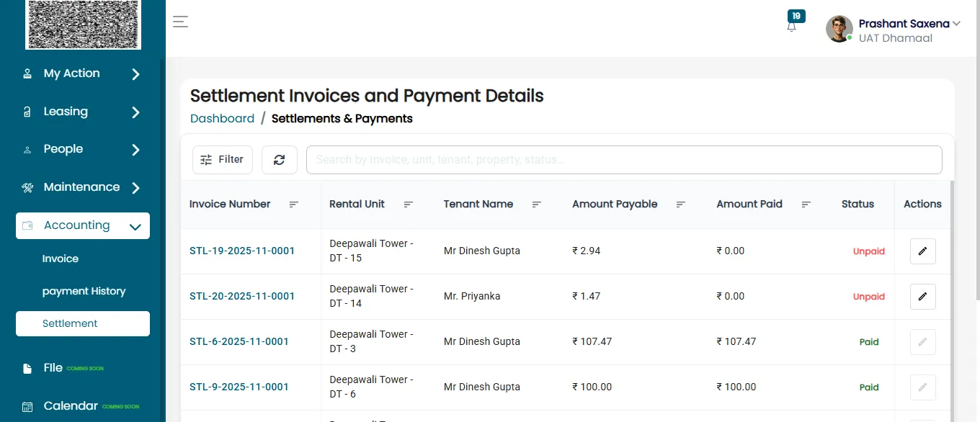Click File coming soon item

[x=73, y=368]
